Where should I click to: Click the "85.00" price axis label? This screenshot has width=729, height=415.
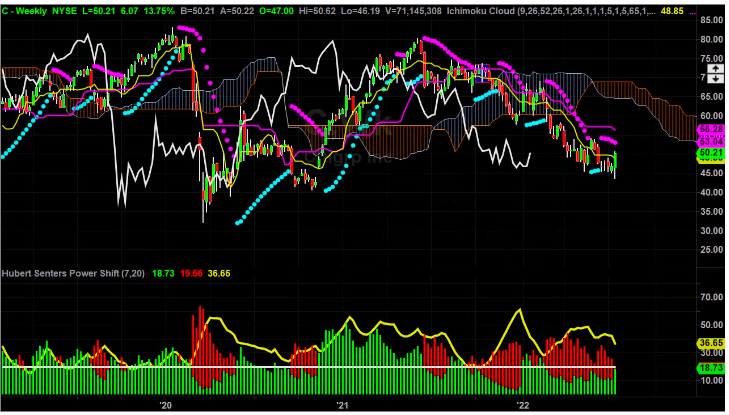point(711,20)
